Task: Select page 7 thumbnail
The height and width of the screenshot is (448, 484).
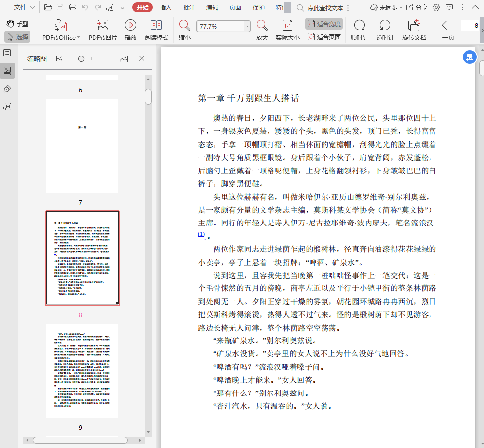Action: pyautogui.click(x=82, y=146)
